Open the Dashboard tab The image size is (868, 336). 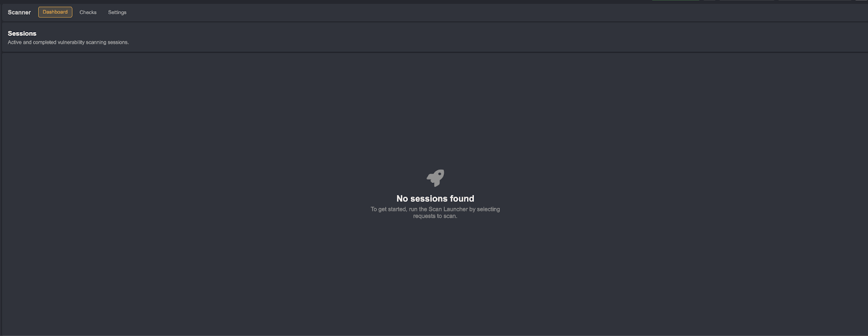point(55,12)
